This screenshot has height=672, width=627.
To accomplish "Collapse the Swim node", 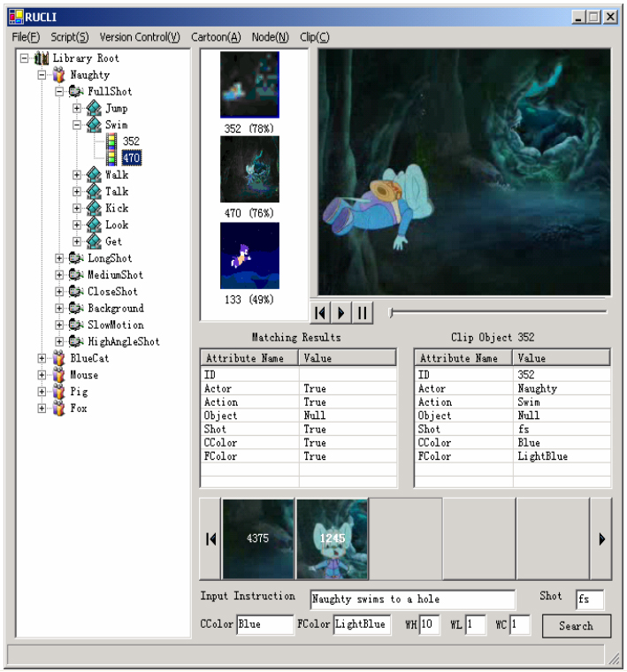I will coord(77,125).
